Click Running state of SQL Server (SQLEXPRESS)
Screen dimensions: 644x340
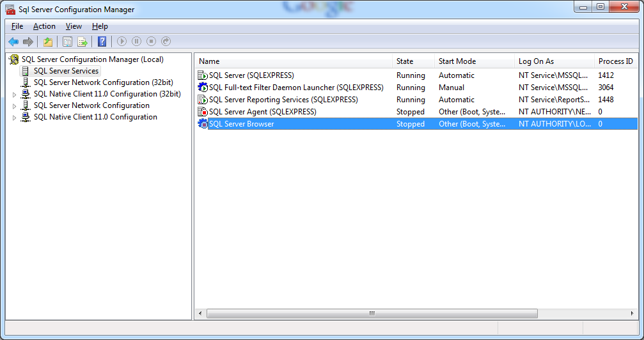pyautogui.click(x=411, y=75)
